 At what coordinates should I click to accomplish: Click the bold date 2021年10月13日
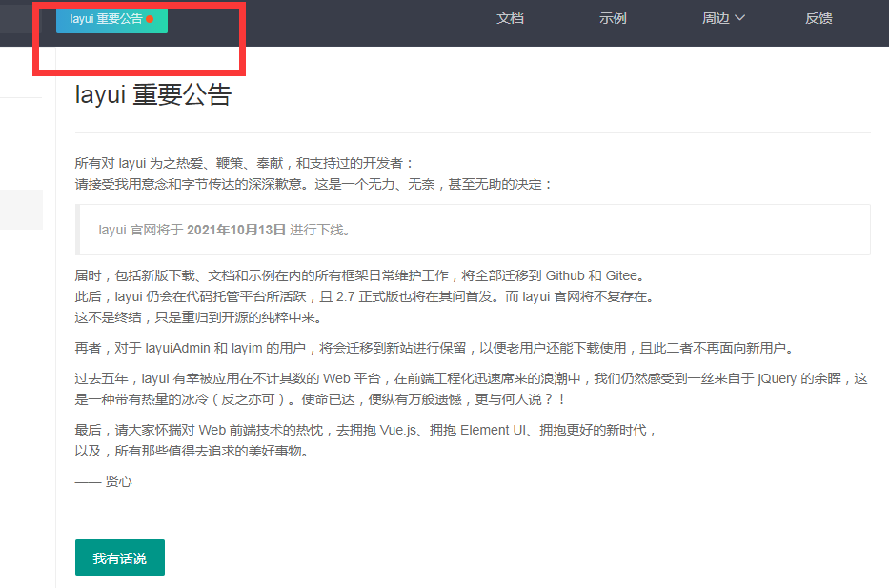click(236, 230)
